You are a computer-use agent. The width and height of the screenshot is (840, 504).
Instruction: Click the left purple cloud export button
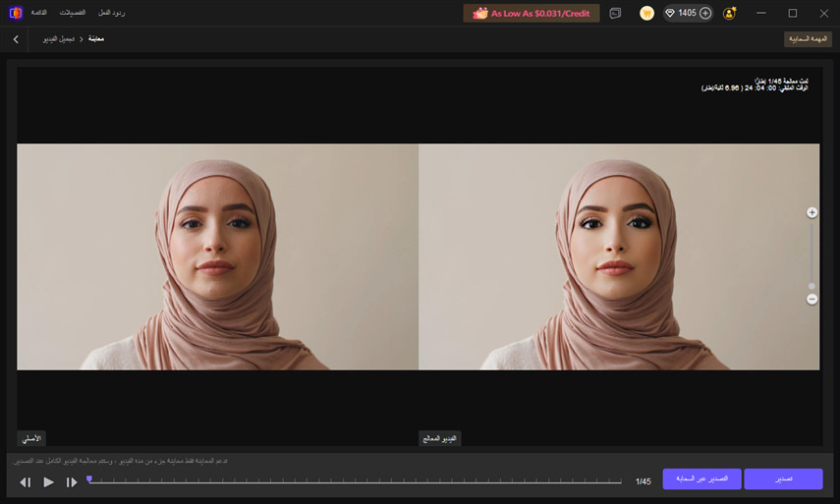pyautogui.click(x=701, y=478)
